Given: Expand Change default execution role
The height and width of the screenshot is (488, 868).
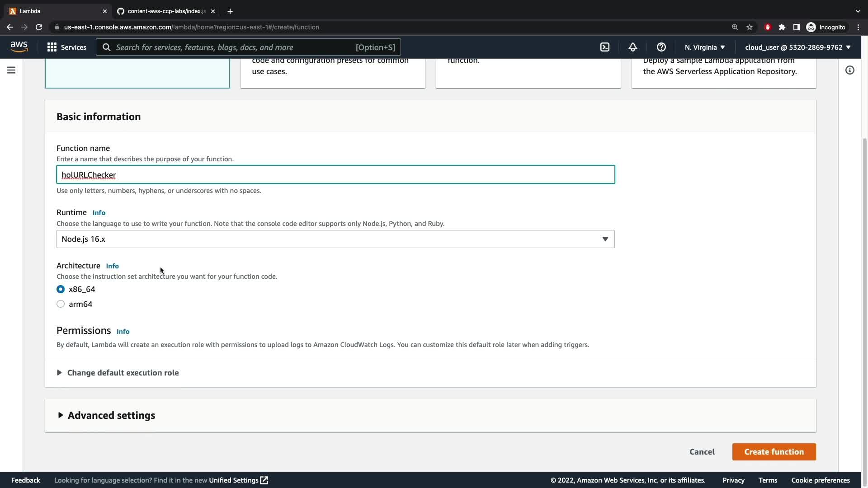Looking at the screenshot, I should coord(123,373).
